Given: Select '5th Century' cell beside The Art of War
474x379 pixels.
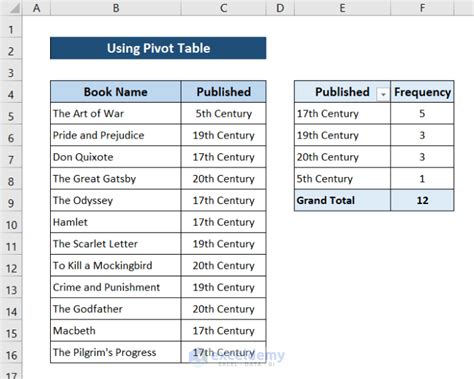Looking at the screenshot, I should (x=223, y=113).
